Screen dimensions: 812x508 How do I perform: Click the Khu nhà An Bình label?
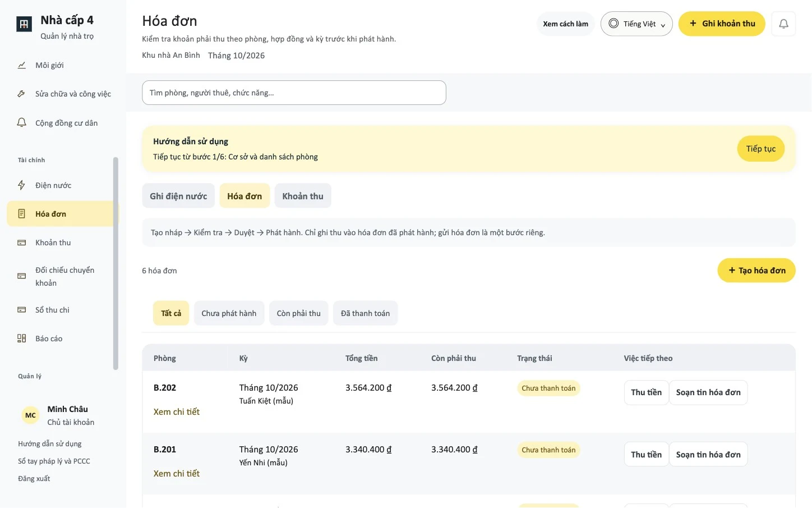tap(171, 55)
